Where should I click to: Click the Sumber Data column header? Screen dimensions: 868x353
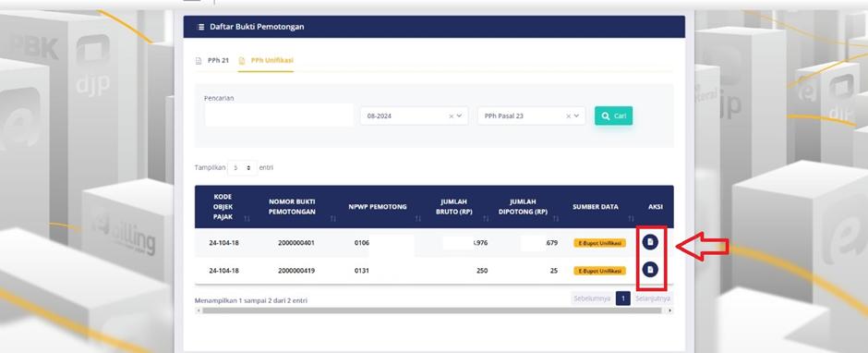click(596, 207)
